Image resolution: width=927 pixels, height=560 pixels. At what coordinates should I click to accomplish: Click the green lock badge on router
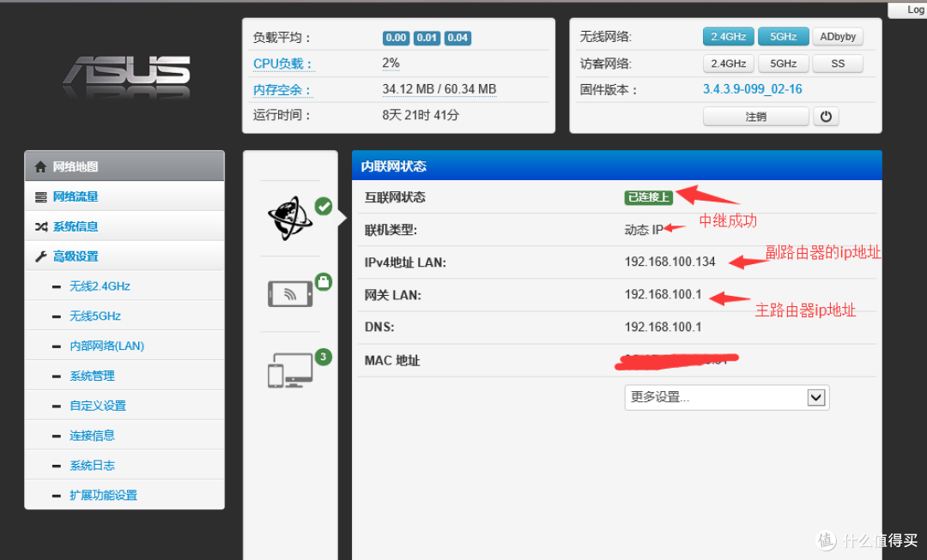323,282
